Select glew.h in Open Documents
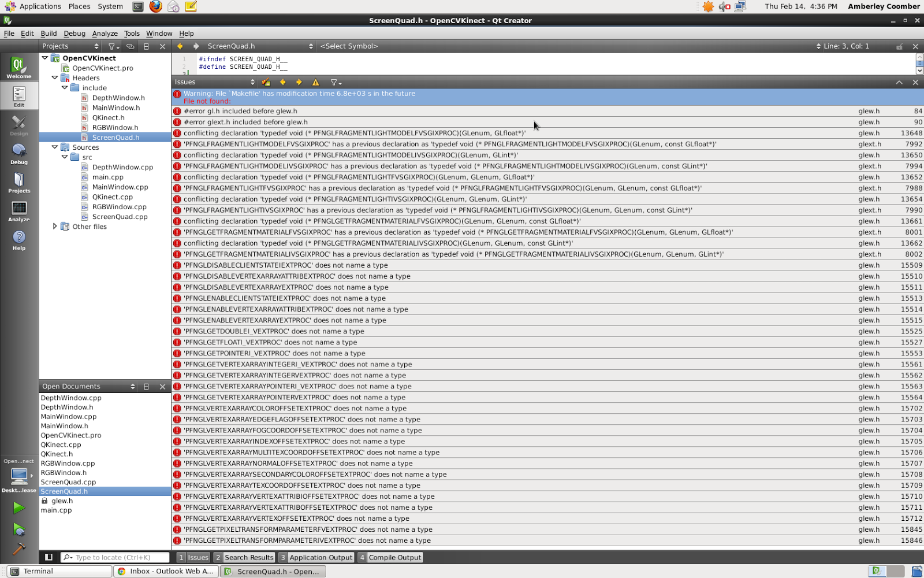Viewport: 924px width, 578px height. point(62,501)
